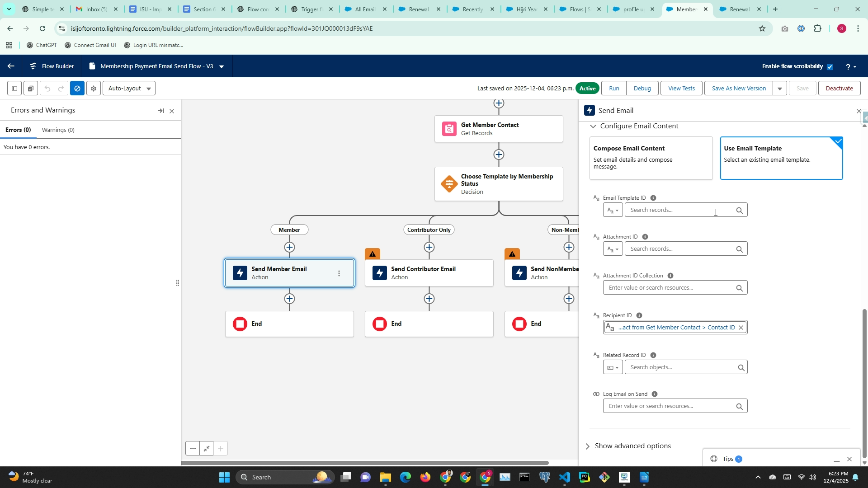868x488 pixels.
Task: Click the fit-to-view canvas icon
Action: (207, 449)
